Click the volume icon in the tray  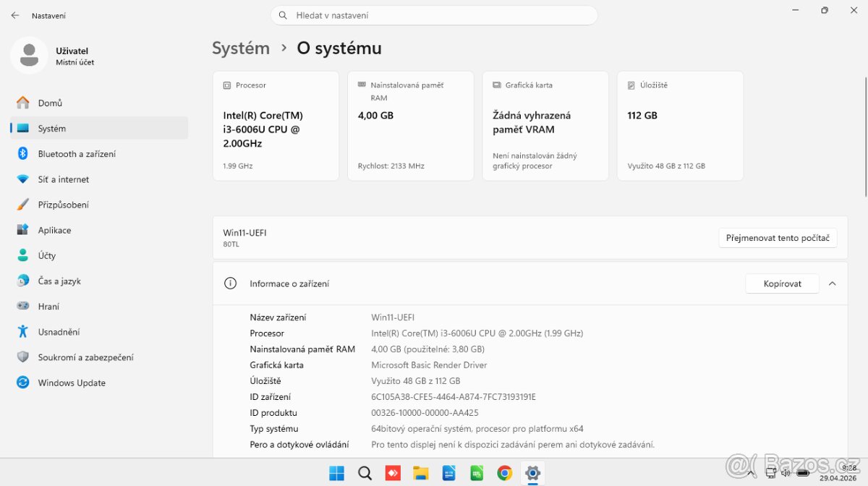[x=786, y=472]
